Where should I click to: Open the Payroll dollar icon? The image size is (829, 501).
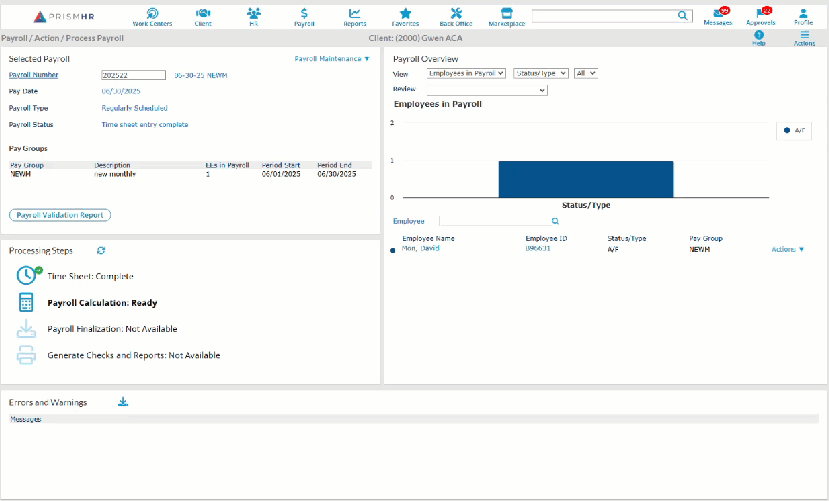[x=304, y=15]
